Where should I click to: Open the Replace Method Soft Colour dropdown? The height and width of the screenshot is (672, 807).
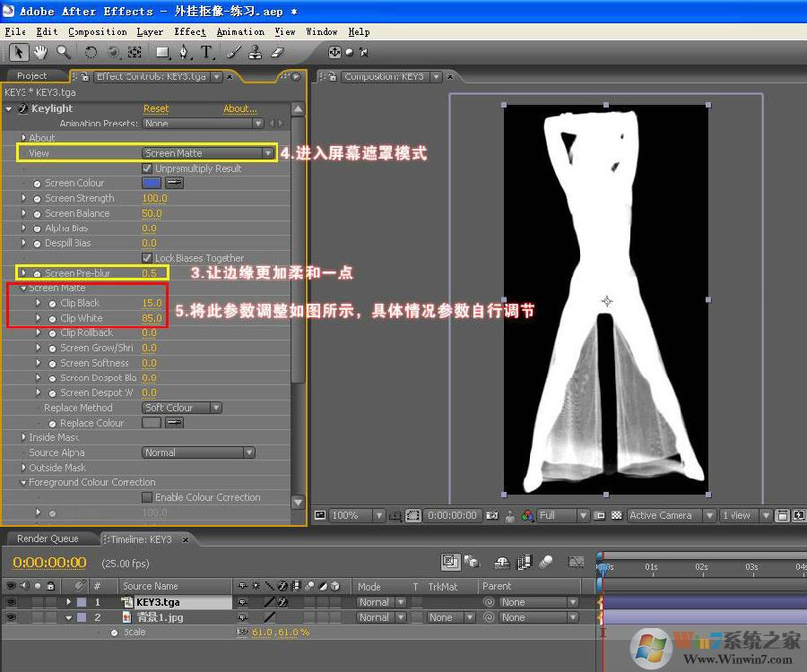pyautogui.click(x=181, y=408)
